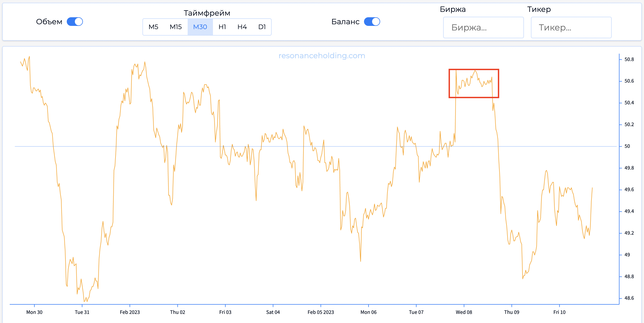Screen dimensions: 644x323
Task: Switch to the H4 timeframe
Action: 242,27
